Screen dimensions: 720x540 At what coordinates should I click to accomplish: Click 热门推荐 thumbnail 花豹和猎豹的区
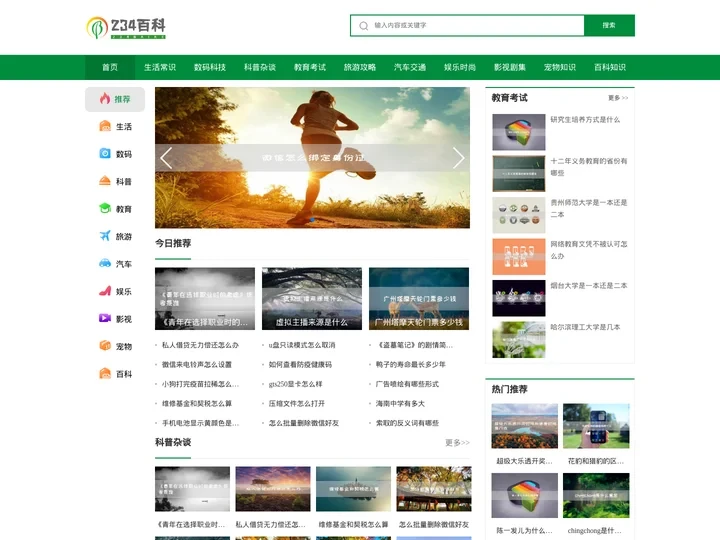pos(596,426)
